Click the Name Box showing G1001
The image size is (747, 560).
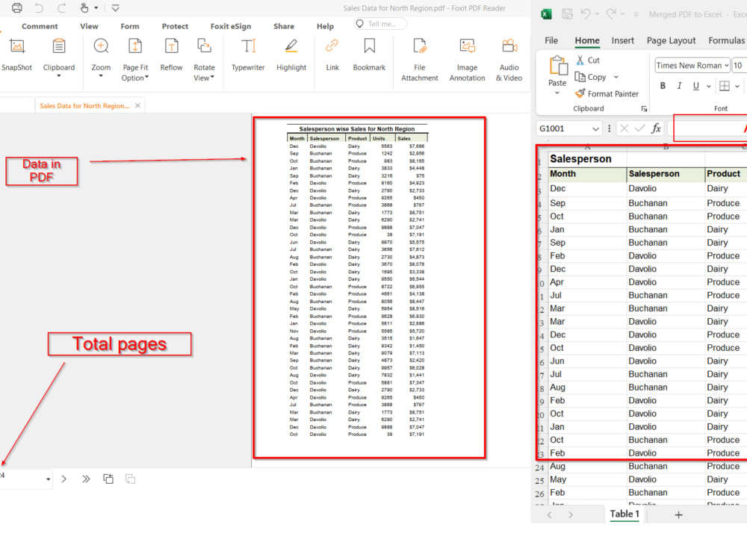pos(564,128)
